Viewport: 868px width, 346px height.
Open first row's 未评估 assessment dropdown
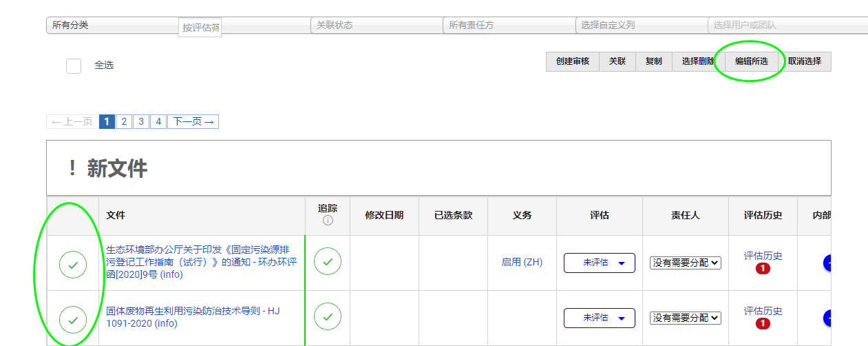coord(599,263)
